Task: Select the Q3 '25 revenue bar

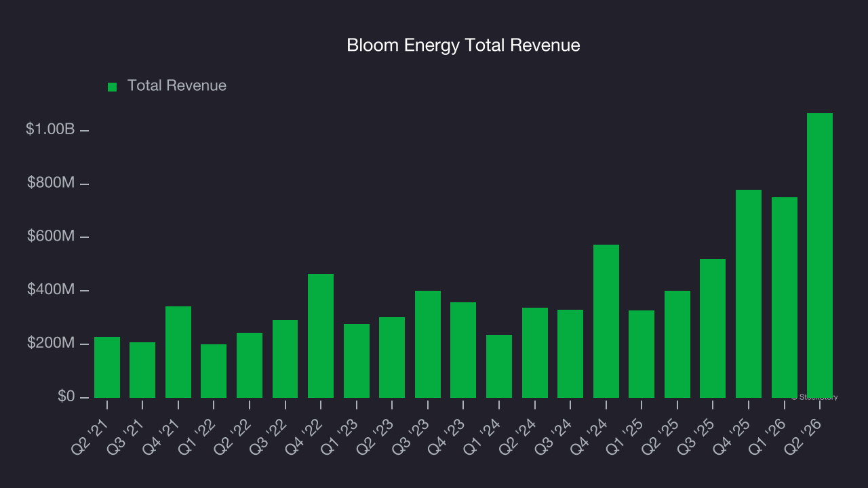Action: [x=713, y=328]
